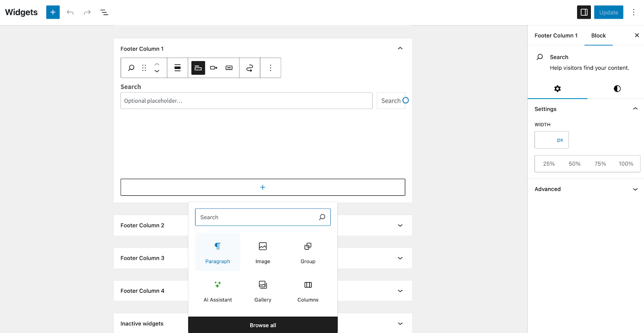Insert a Columns block

308,290
